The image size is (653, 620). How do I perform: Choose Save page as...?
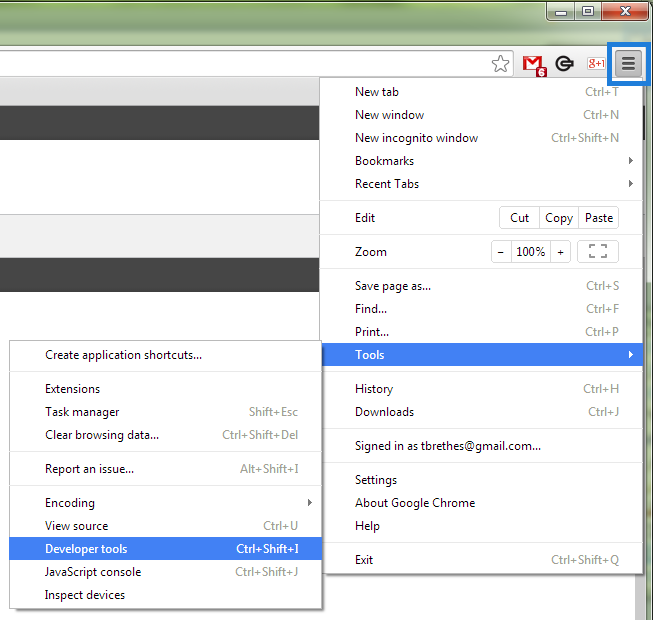click(x=481, y=286)
